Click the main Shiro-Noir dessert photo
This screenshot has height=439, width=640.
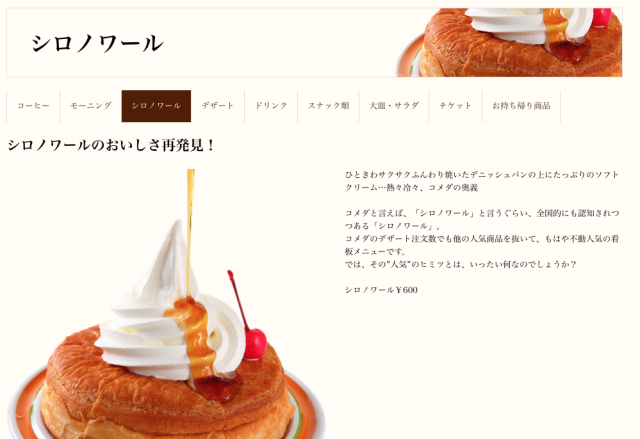[167, 304]
